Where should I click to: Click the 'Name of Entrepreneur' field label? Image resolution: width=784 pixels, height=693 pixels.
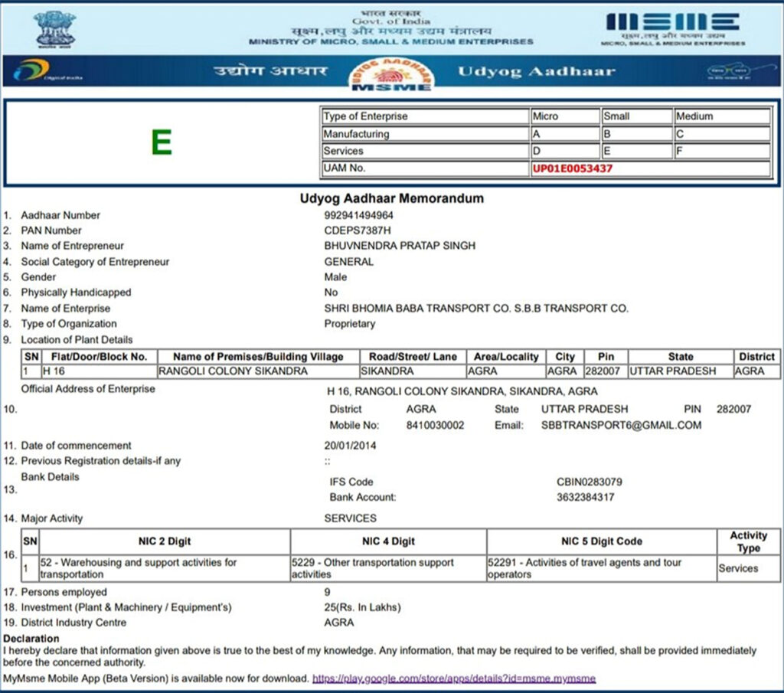click(73, 246)
